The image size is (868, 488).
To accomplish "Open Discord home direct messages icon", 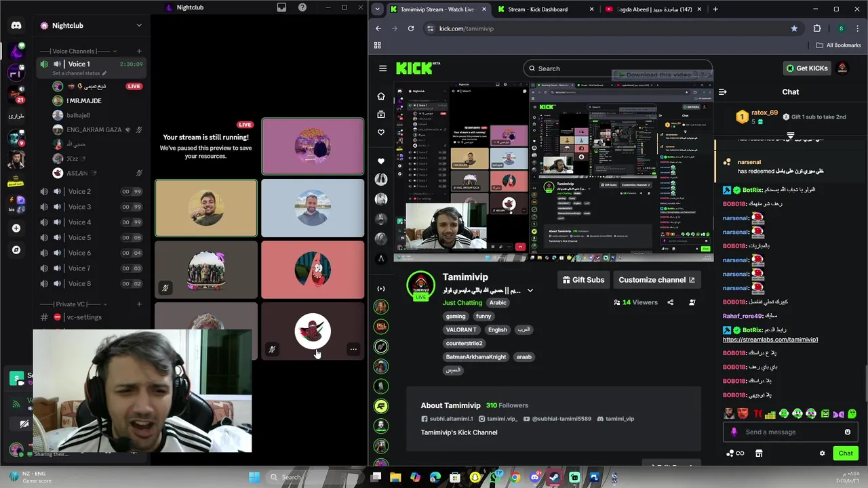I will (16, 25).
